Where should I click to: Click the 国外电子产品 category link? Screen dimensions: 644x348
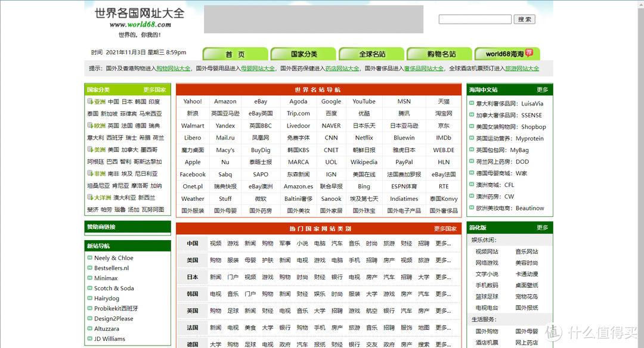coord(404,210)
